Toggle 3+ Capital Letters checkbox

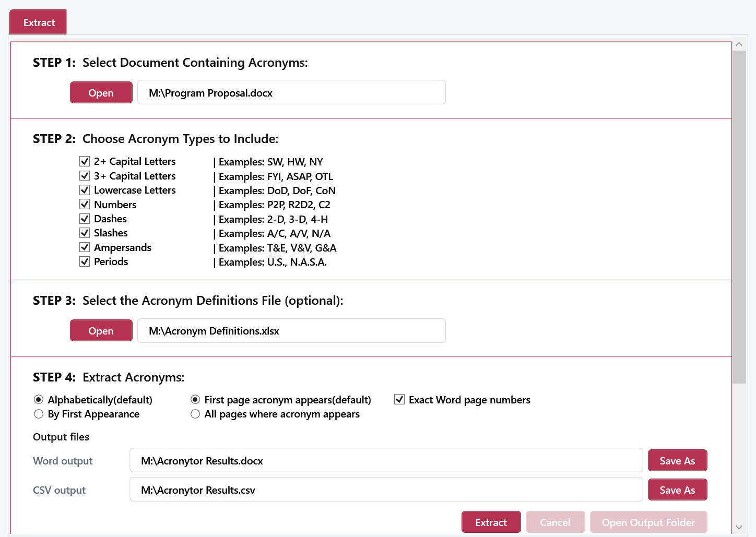(x=85, y=176)
